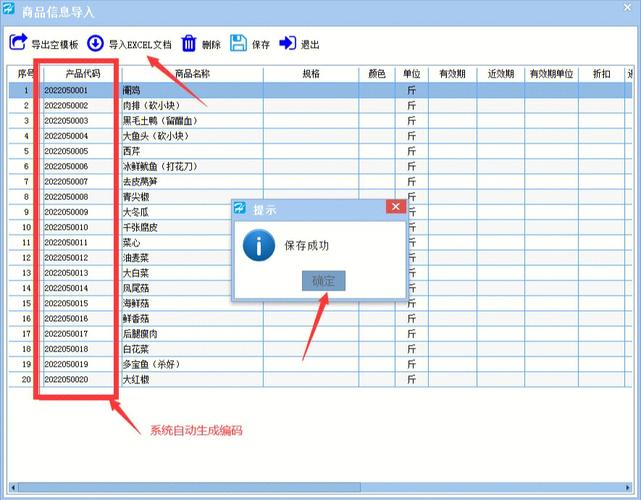641x500 pixels.
Task: Click the 产品代码 column header
Action: [x=83, y=74]
